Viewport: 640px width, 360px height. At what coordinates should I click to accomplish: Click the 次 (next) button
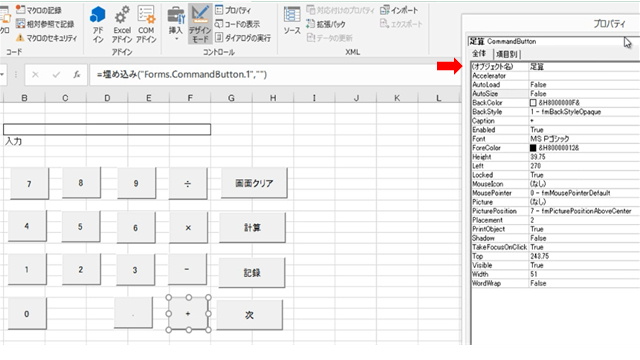click(249, 315)
